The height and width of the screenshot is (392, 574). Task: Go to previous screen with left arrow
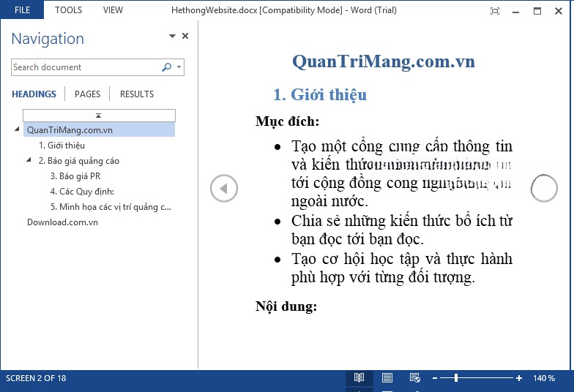tap(224, 189)
